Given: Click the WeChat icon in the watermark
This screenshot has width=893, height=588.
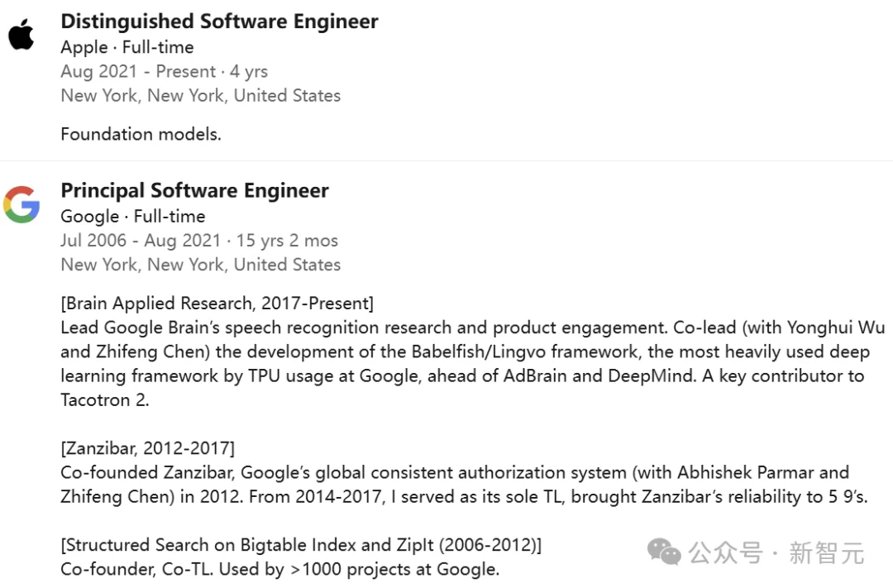Looking at the screenshot, I should (x=664, y=551).
